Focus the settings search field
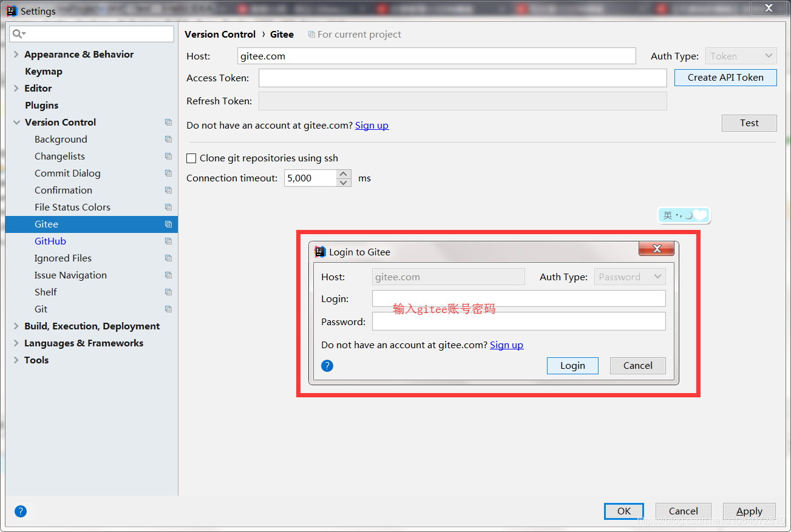 pos(92,34)
